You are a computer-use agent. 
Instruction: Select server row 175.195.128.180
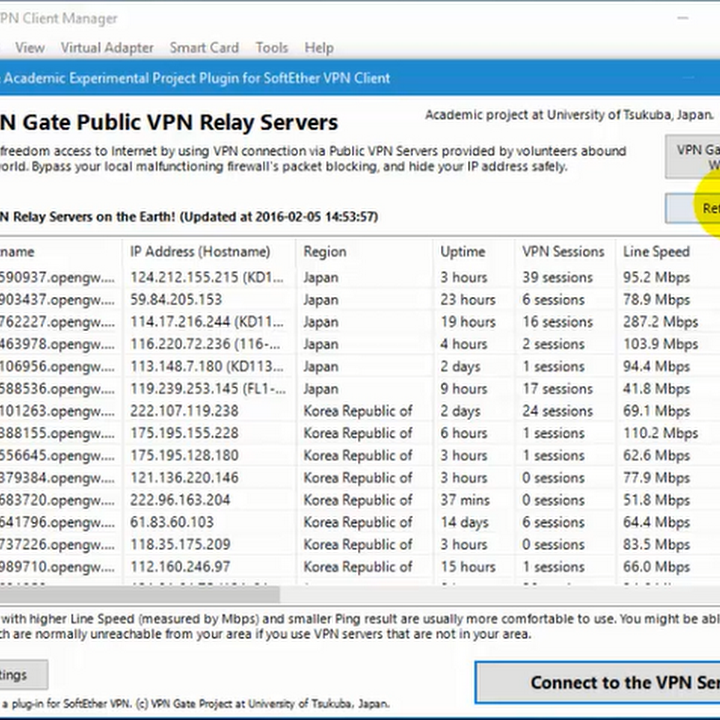(360, 456)
